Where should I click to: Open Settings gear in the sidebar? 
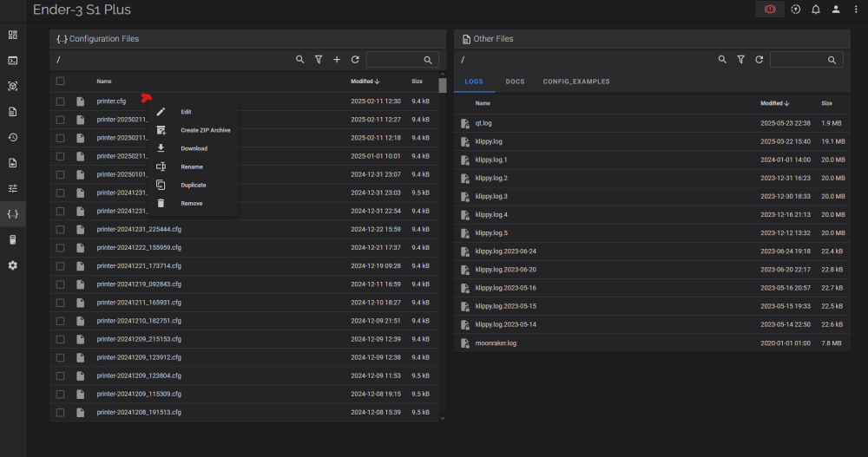pyautogui.click(x=12, y=264)
